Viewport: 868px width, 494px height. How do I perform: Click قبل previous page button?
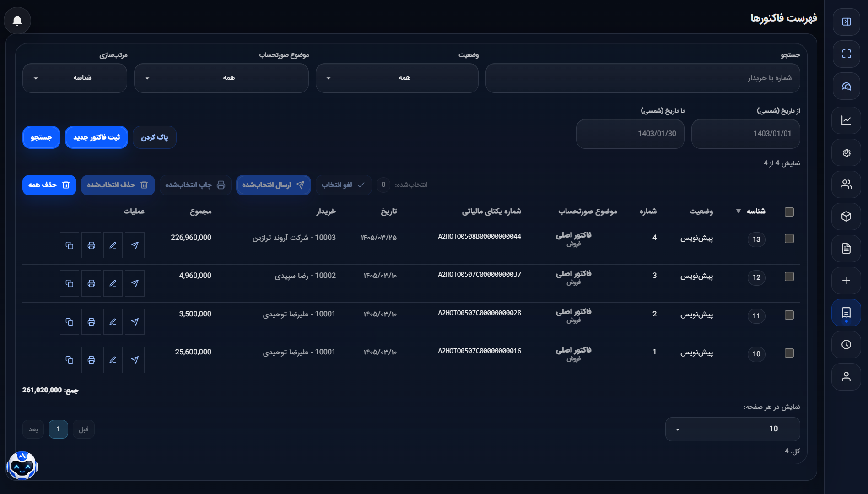pos(83,429)
